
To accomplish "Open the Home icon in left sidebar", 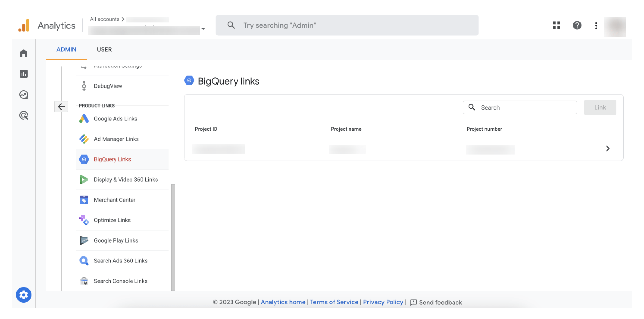I will 24,53.
